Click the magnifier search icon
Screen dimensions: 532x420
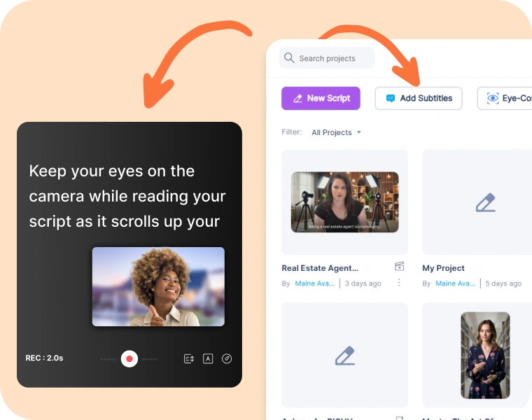coord(289,57)
